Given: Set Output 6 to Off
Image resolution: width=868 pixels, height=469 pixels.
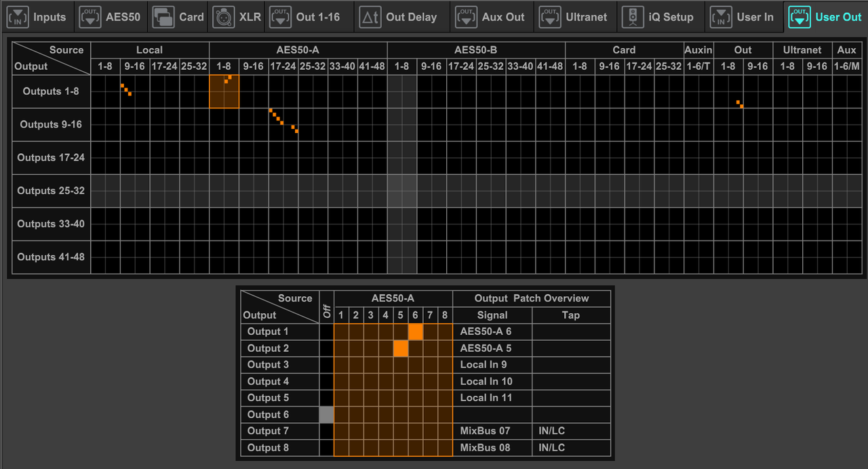Looking at the screenshot, I should click(x=327, y=415).
